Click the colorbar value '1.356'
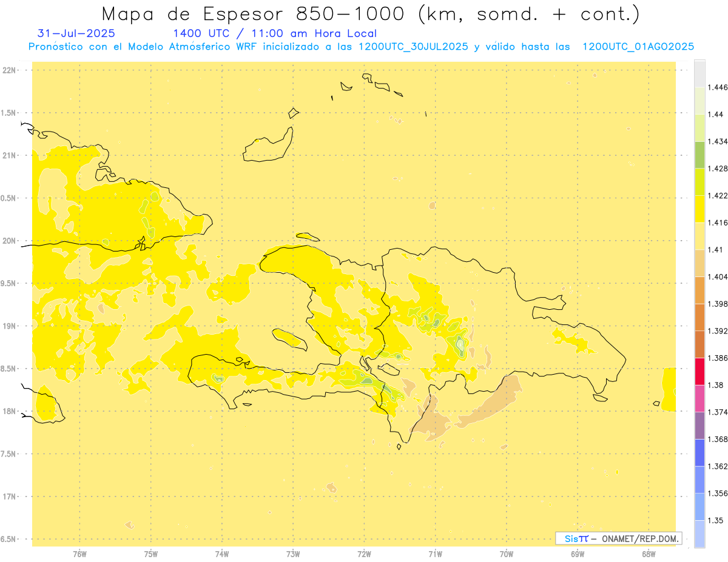Viewport: 728px width, 562px height. pyautogui.click(x=718, y=493)
